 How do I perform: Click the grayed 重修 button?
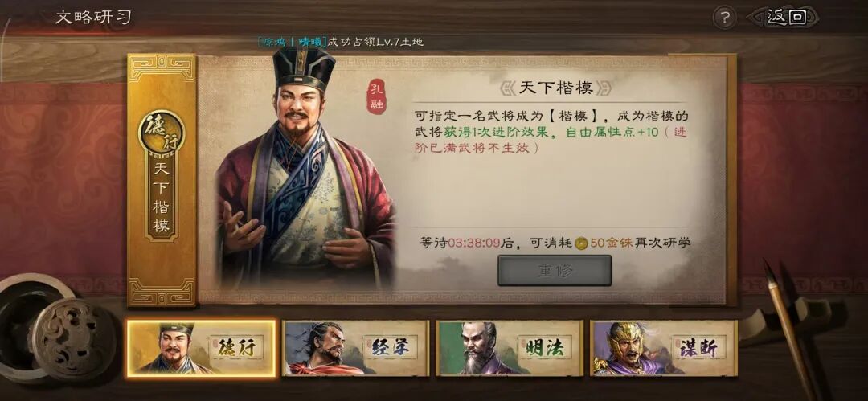click(x=555, y=271)
